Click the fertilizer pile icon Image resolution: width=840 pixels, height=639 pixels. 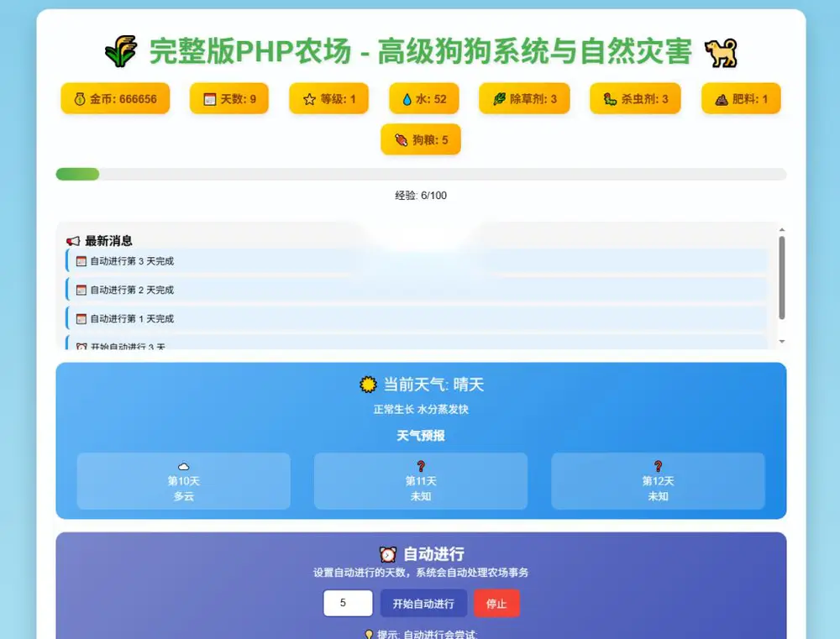click(x=721, y=99)
